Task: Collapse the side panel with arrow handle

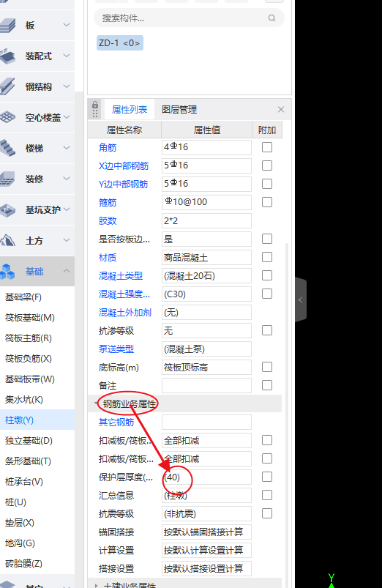Action: tap(301, 299)
